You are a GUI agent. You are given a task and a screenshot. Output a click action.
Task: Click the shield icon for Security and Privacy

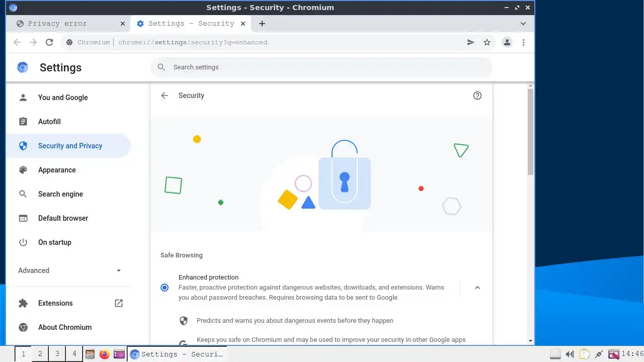click(x=23, y=146)
